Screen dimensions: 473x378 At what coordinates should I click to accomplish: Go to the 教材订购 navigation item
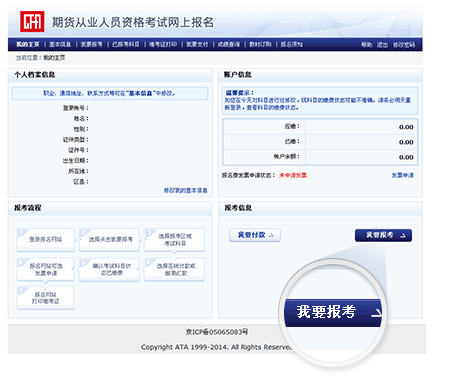(x=260, y=44)
